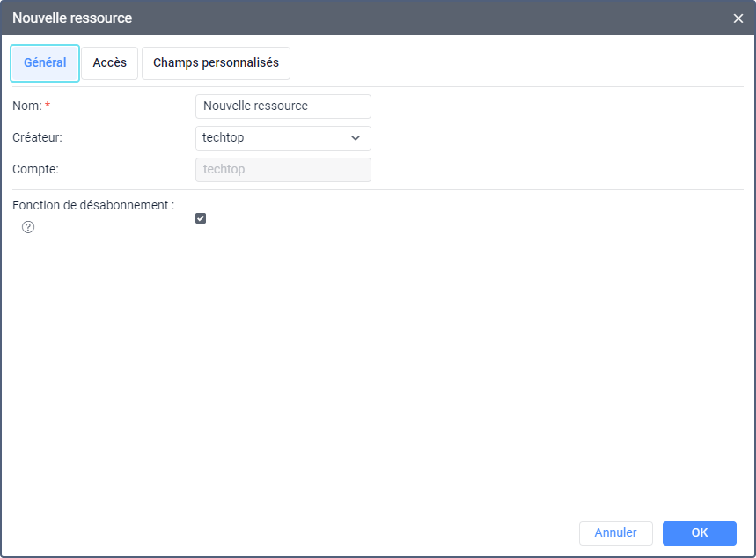Select the Champs personnalisés tab
This screenshot has height=558, width=756.
[x=216, y=63]
